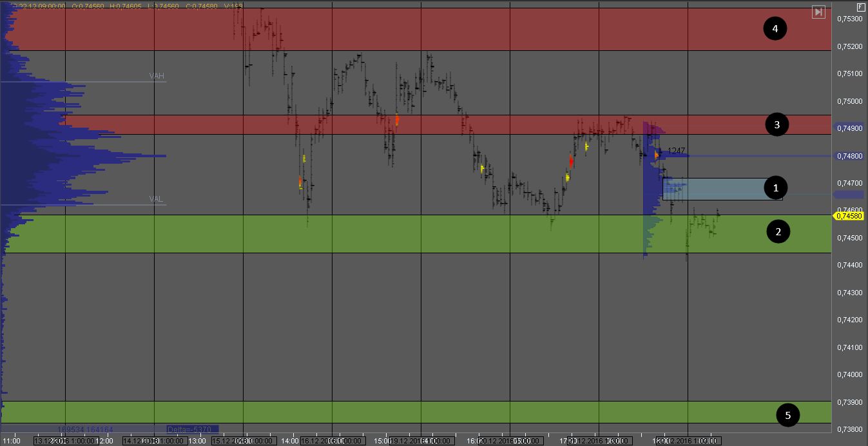Image resolution: width=868 pixels, height=446 pixels.
Task: Click the VAH value area high label
Action: point(157,76)
